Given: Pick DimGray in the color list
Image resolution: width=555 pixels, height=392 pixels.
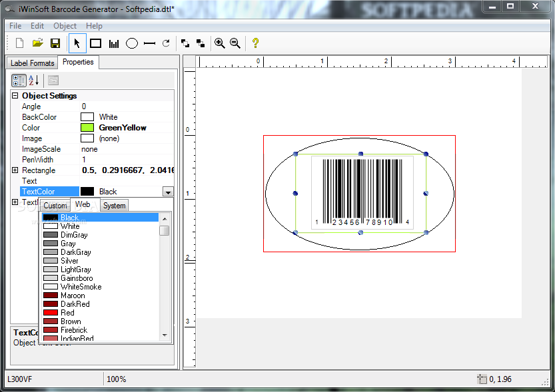Looking at the screenshot, I should coord(101,235).
